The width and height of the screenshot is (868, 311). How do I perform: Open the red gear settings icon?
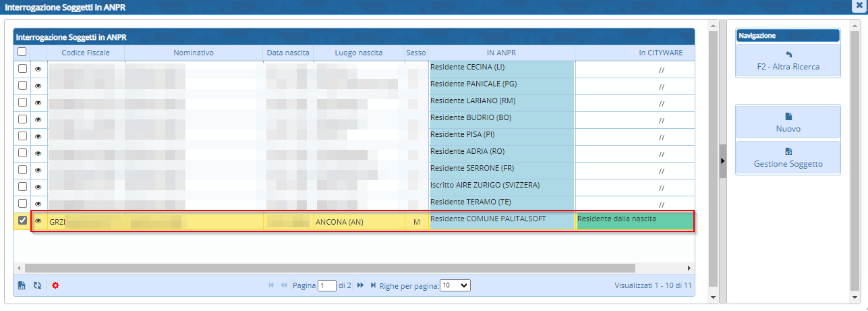55,285
